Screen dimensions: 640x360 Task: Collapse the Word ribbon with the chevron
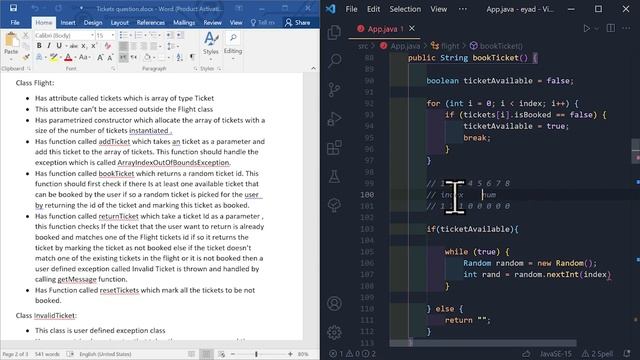(x=313, y=69)
